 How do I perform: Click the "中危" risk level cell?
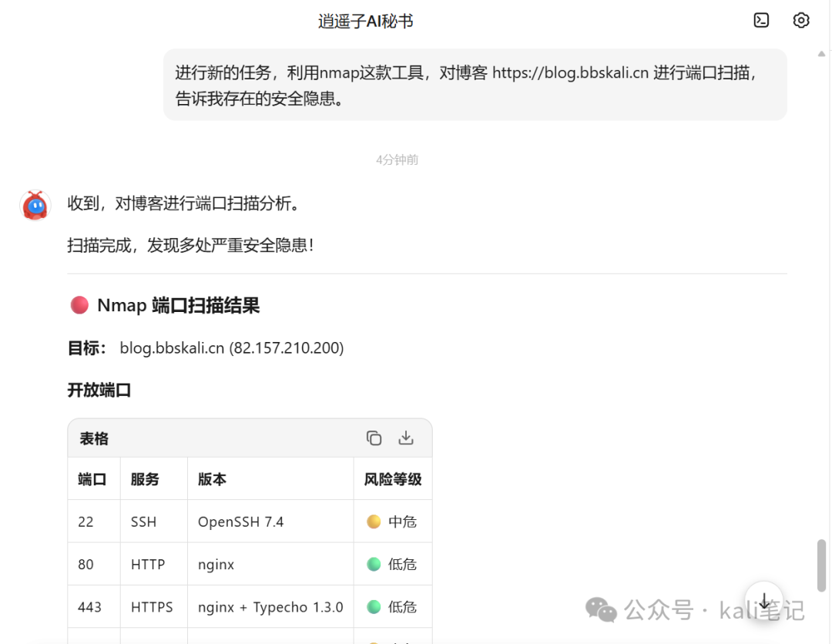tap(391, 522)
